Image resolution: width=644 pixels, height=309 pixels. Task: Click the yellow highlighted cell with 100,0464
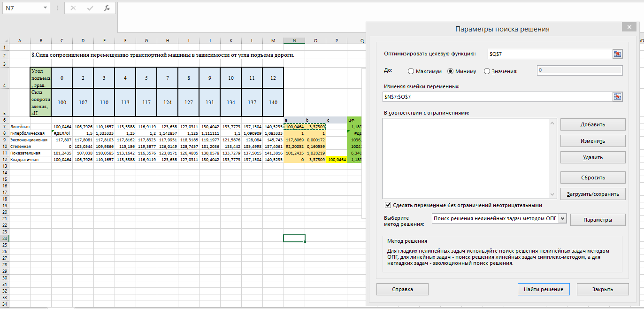point(336,160)
